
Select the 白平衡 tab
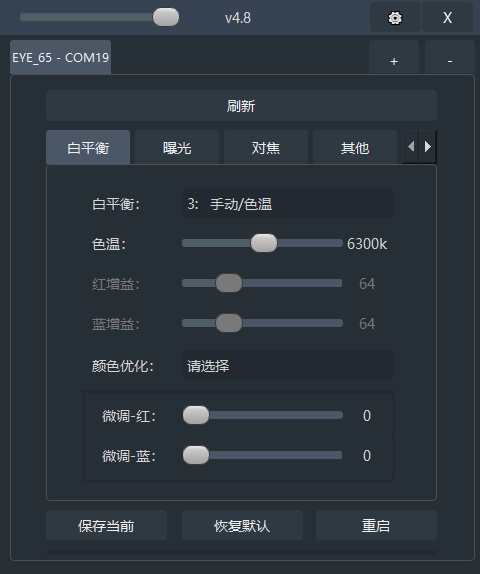click(x=88, y=148)
